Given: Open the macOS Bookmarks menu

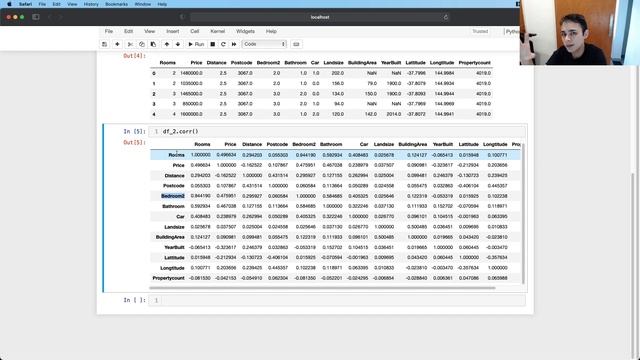Looking at the screenshot, I should click(116, 4).
